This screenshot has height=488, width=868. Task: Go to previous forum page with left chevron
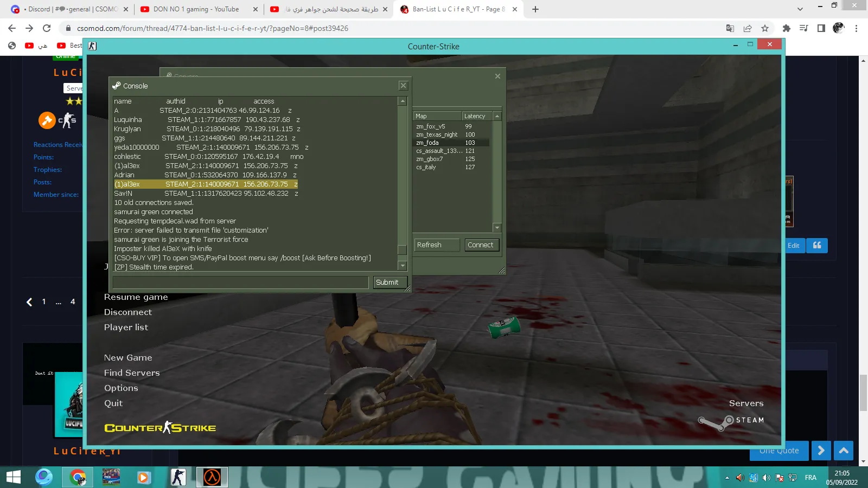(29, 302)
